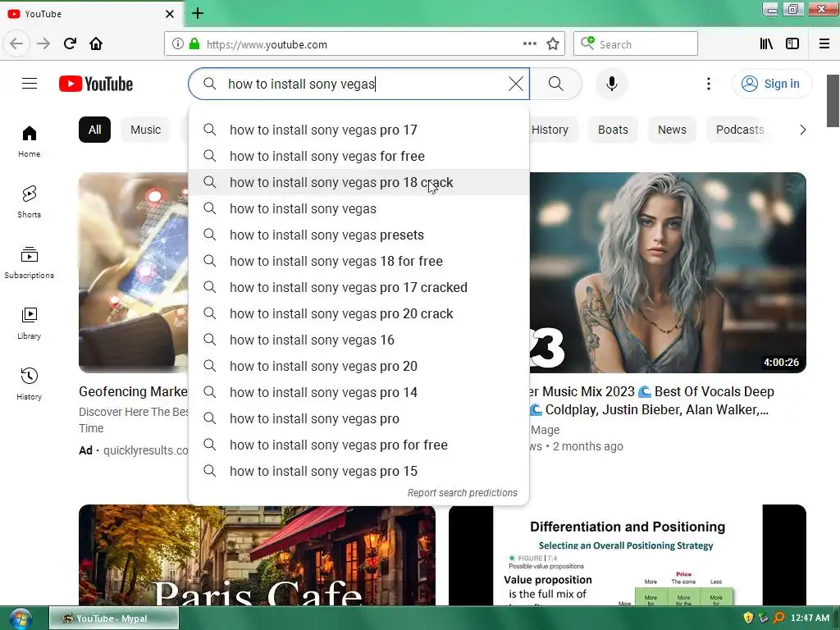Open Library in sidebar
Image resolution: width=840 pixels, height=630 pixels.
click(30, 323)
